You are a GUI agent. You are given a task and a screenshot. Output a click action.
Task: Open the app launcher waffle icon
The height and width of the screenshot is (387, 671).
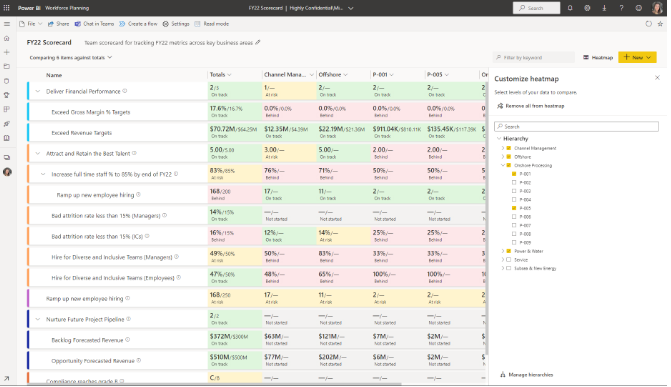(6, 8)
